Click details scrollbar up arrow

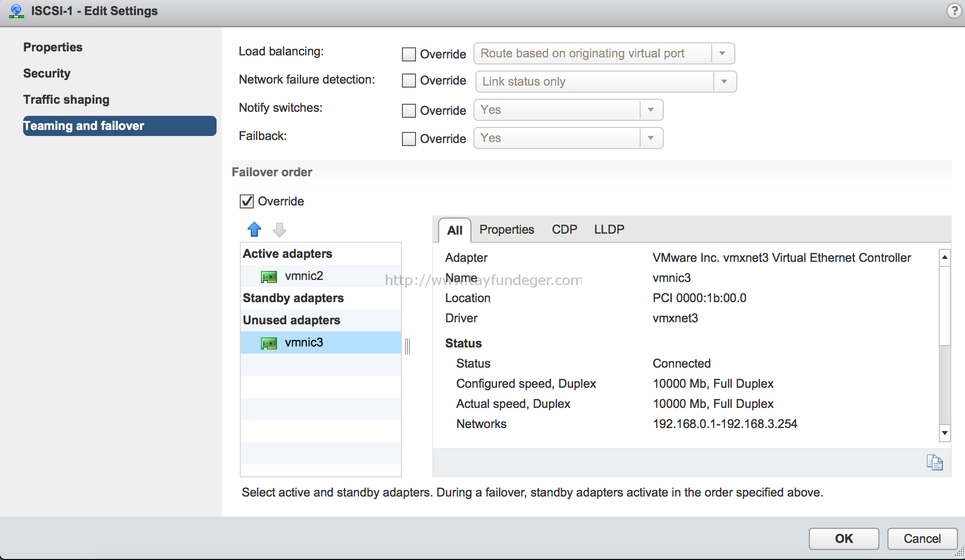(945, 257)
